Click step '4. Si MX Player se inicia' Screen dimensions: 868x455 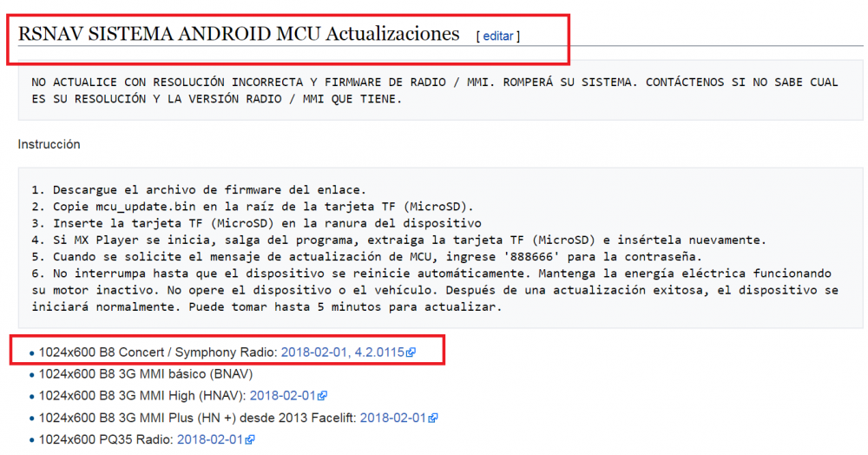[x=399, y=240]
